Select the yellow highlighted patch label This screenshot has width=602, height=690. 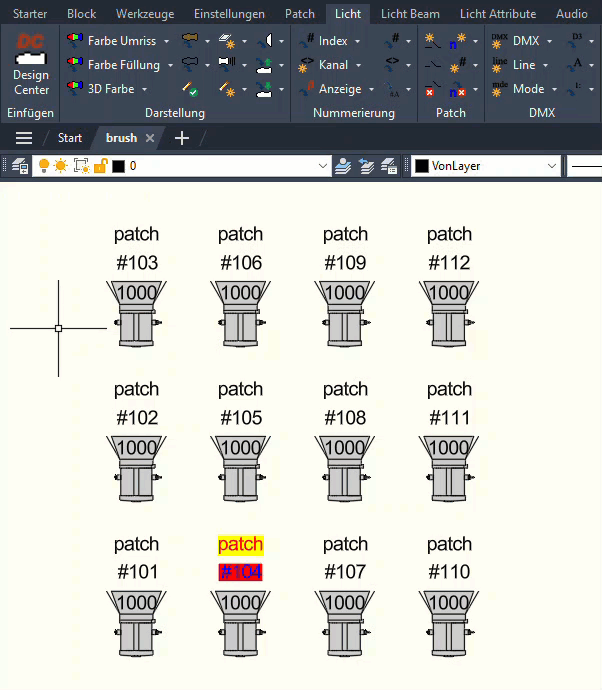point(240,545)
